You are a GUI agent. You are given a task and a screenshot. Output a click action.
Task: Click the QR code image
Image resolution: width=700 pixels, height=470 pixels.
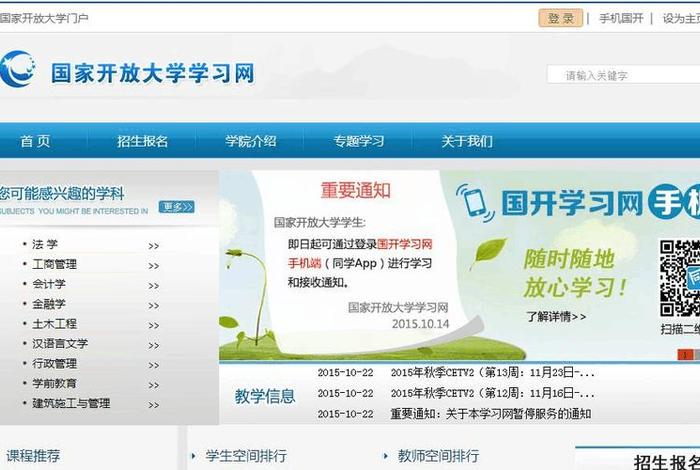(x=680, y=278)
